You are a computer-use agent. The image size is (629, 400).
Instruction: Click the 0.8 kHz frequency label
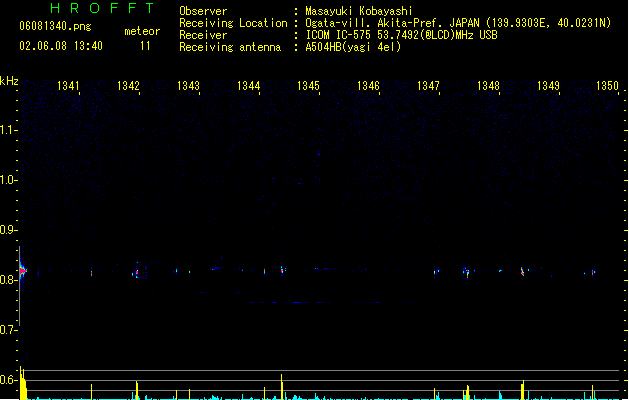[7, 280]
